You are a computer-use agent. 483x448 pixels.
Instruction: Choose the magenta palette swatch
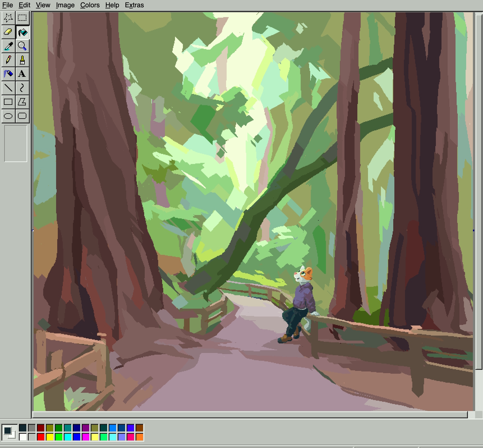coord(86,437)
